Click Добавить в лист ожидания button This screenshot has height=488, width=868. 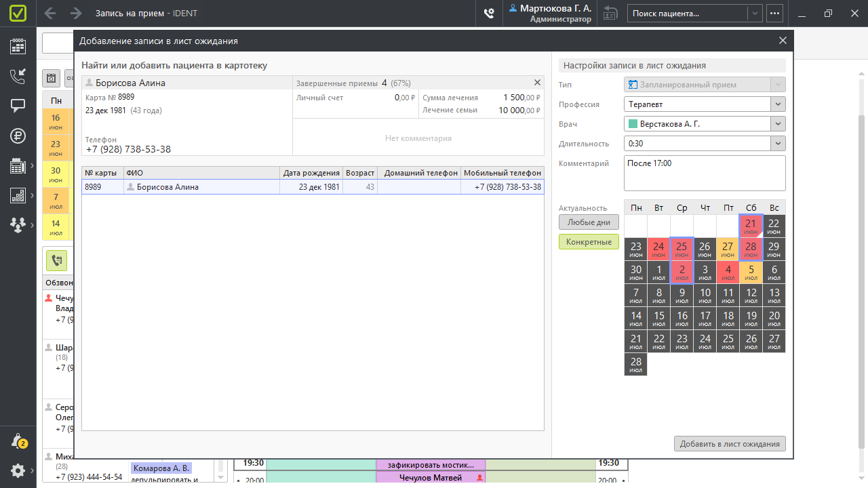(730, 444)
